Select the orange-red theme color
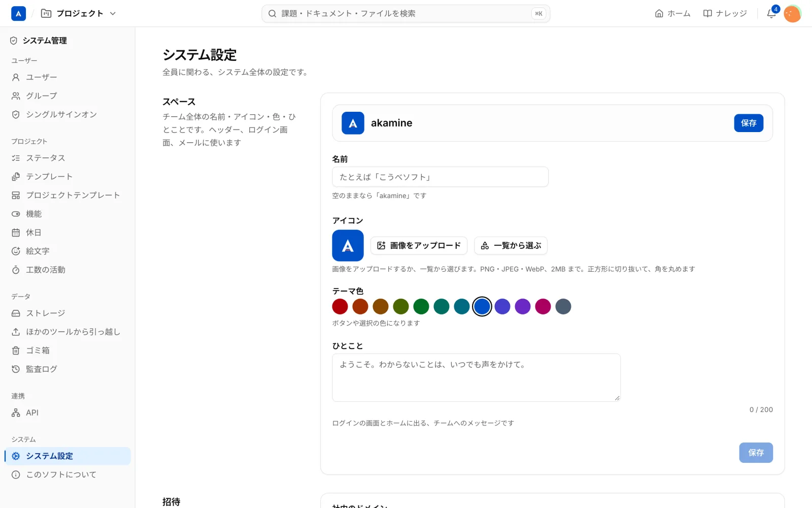The image size is (812, 508). click(x=360, y=306)
